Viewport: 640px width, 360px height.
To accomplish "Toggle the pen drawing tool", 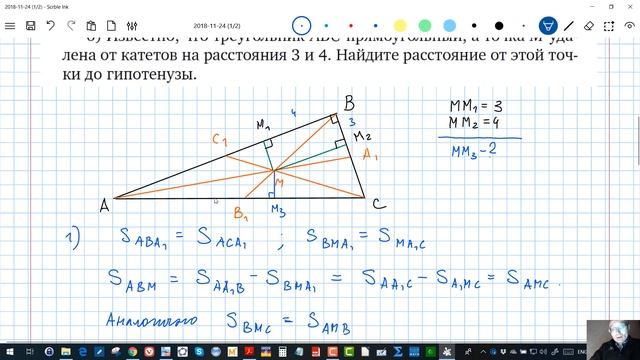I will click(548, 26).
